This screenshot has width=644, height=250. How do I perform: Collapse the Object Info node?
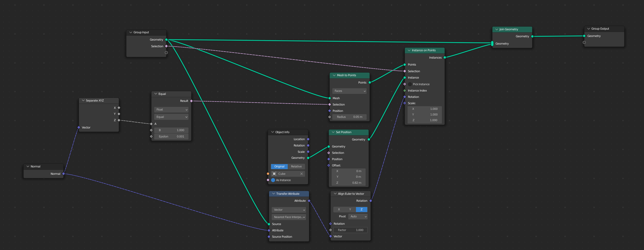tap(272, 132)
